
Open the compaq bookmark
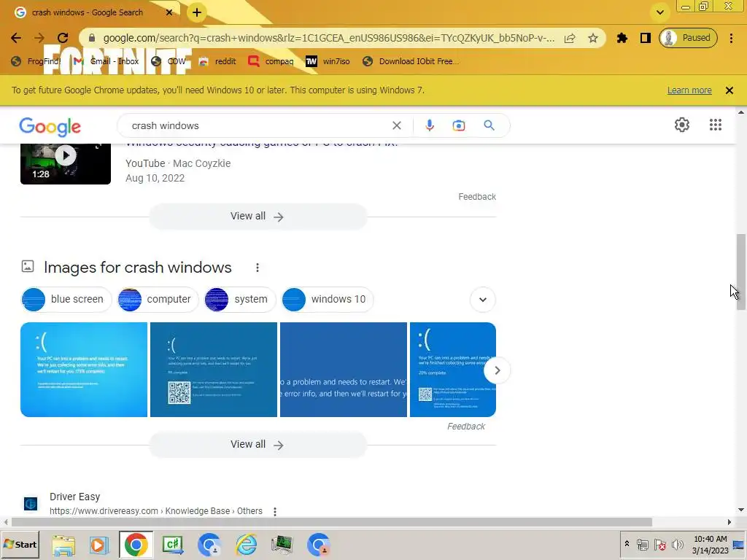coord(271,61)
